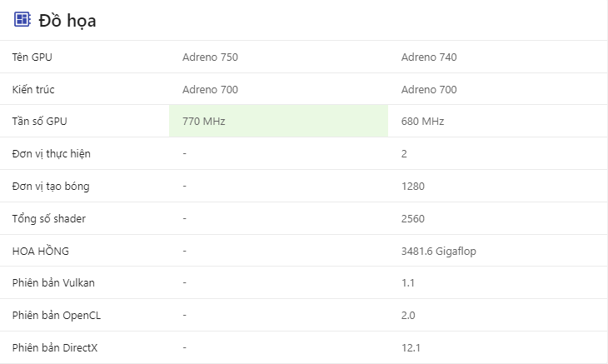The width and height of the screenshot is (608, 364).
Task: Click the 1280 shading units value
Action: click(412, 186)
